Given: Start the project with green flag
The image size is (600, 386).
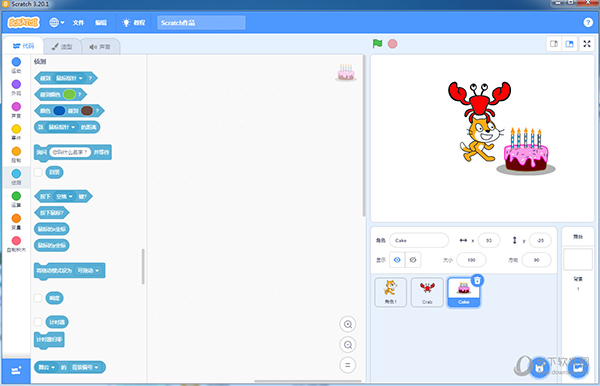Looking at the screenshot, I should pyautogui.click(x=377, y=44).
